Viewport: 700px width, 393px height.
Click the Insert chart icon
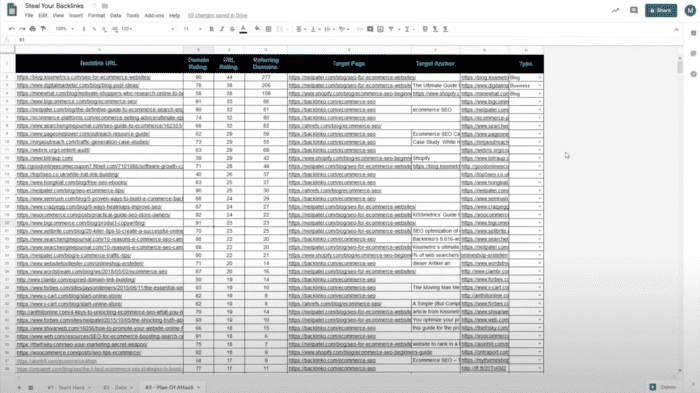[x=380, y=29]
